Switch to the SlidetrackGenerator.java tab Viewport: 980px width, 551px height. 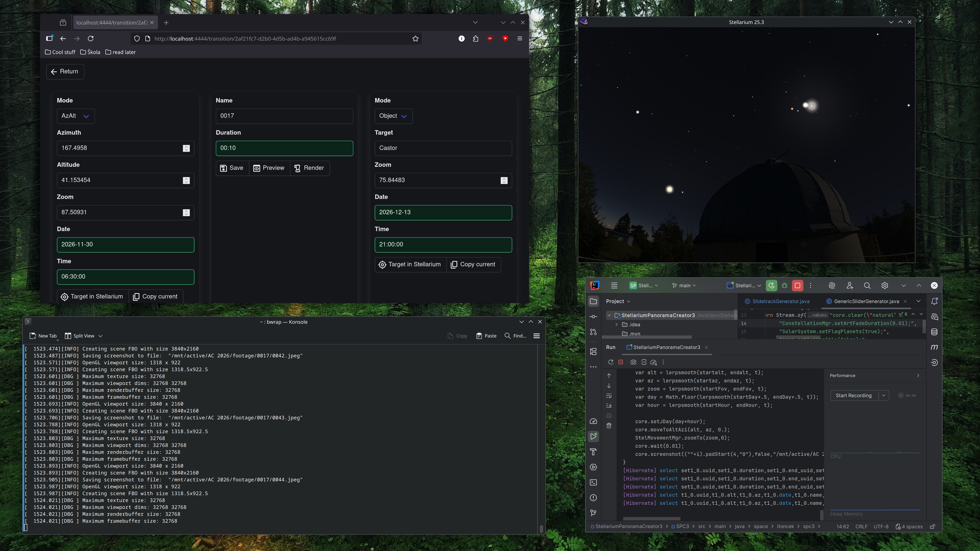777,301
